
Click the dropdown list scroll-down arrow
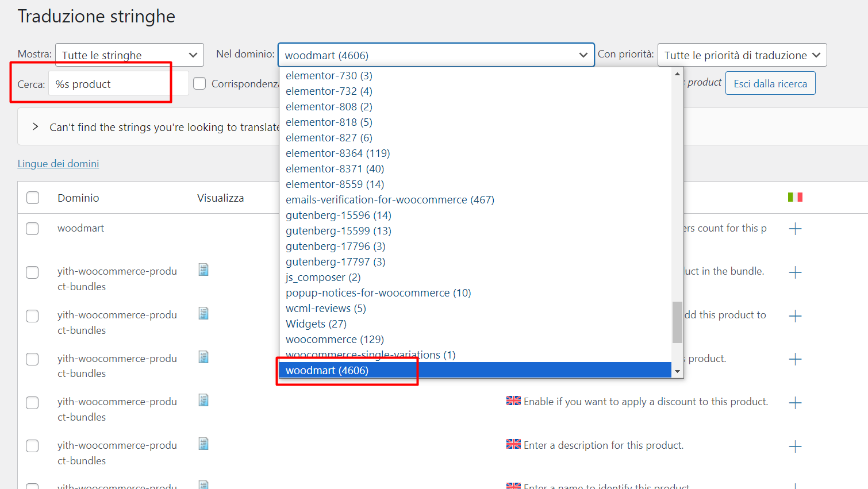click(677, 372)
